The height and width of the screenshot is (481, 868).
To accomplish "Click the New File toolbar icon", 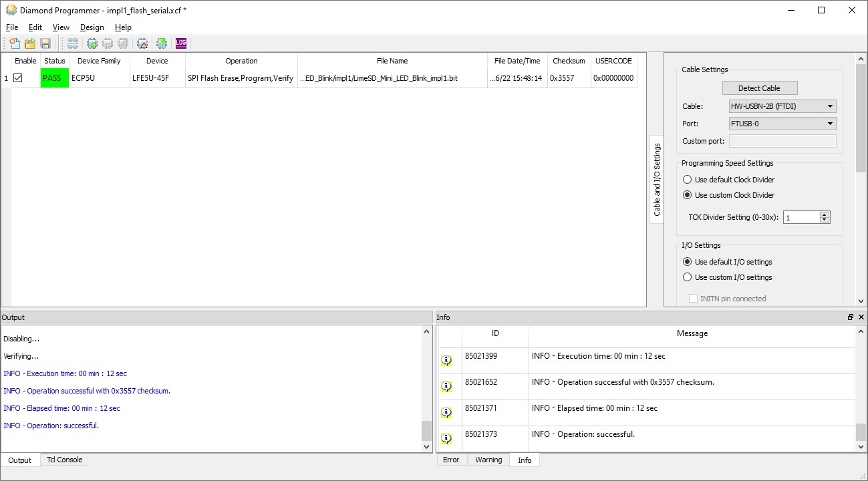I will point(14,43).
